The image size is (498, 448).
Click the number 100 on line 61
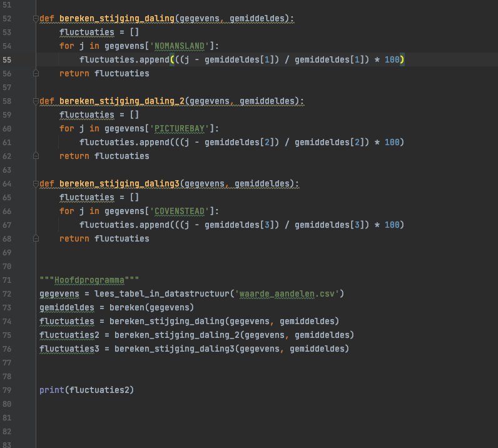[x=392, y=142]
